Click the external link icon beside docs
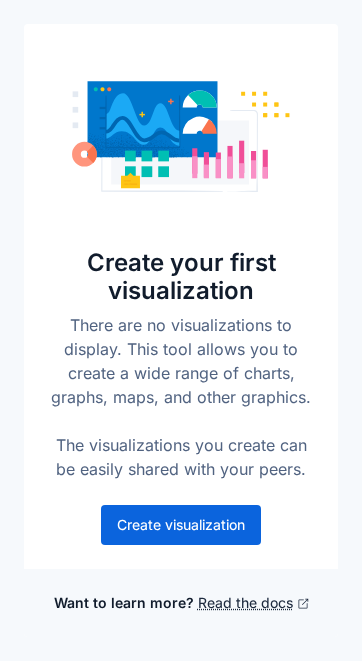The width and height of the screenshot is (362, 661). point(303,604)
